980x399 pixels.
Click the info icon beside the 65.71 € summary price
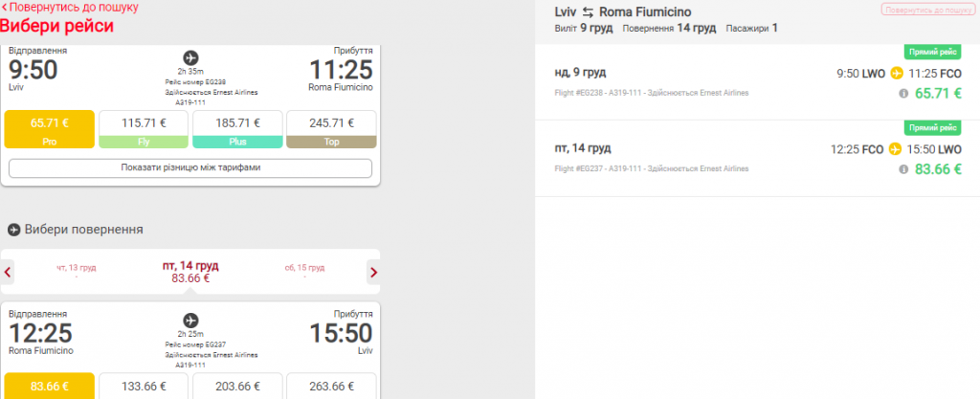pos(902,94)
